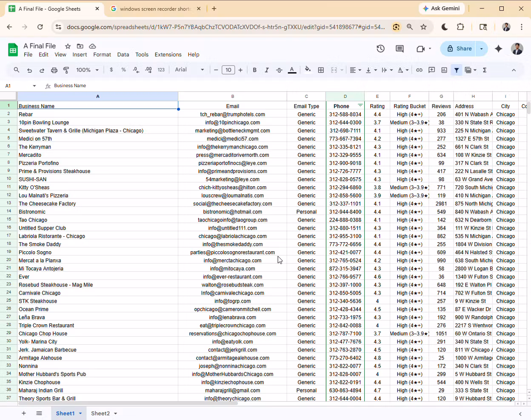Viewport: 531px width, 420px height.
Task: Decrease decimal places
Action: [136, 70]
